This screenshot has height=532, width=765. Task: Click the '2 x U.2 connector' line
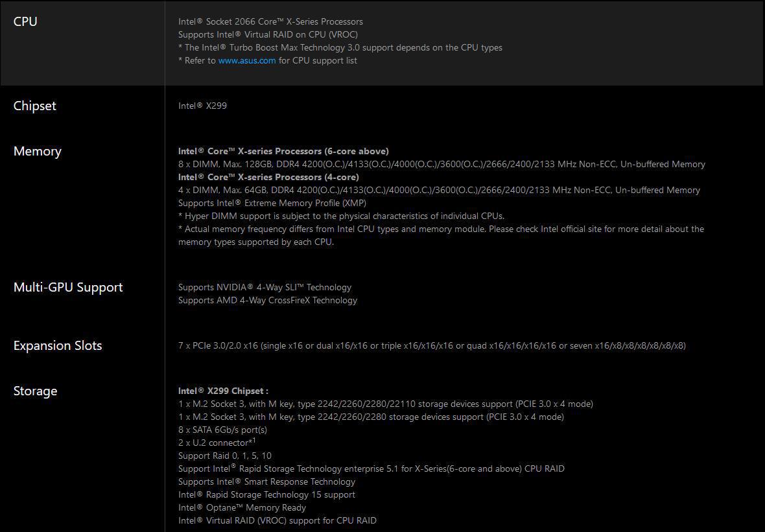[217, 443]
